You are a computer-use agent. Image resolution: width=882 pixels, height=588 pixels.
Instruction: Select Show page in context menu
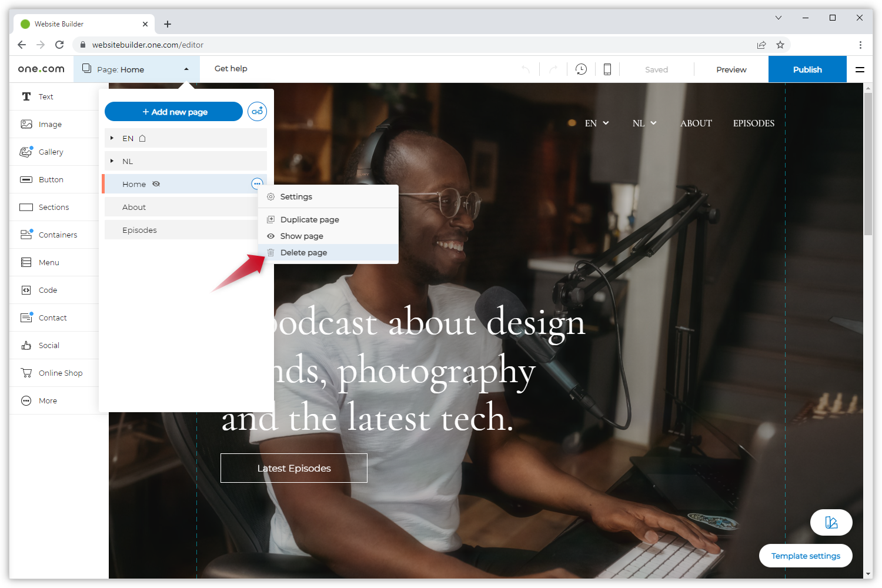(302, 236)
